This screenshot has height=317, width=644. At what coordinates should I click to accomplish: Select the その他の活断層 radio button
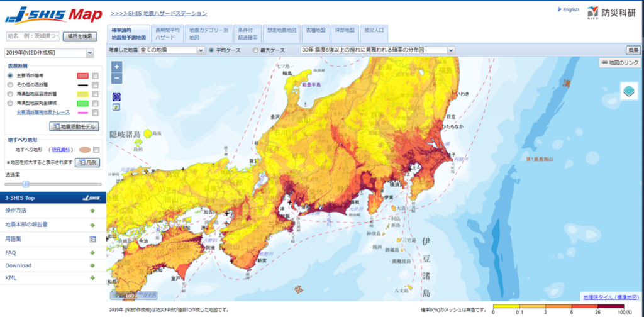[x=9, y=84]
